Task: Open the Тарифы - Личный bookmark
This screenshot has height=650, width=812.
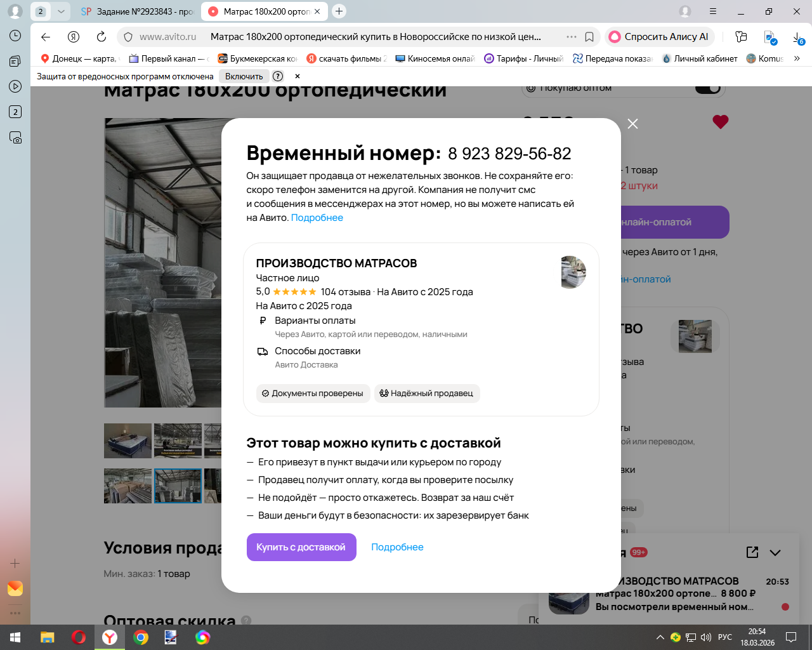Action: click(x=524, y=58)
